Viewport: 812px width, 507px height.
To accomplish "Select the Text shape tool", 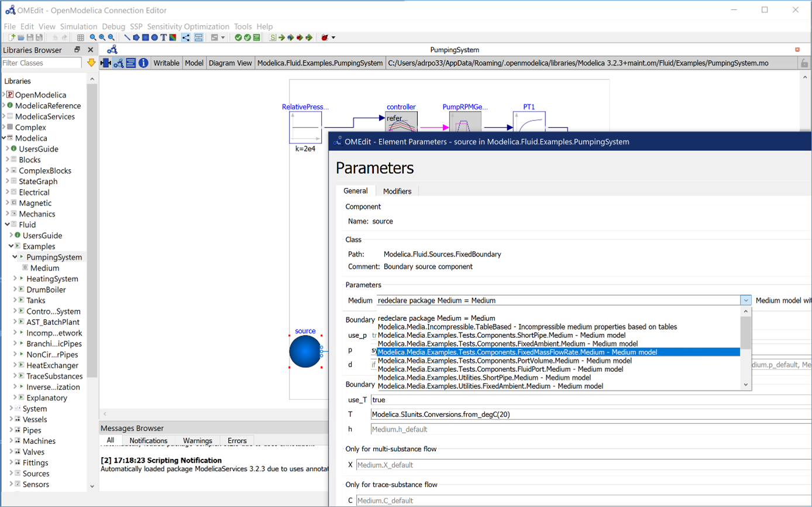I will tap(164, 37).
